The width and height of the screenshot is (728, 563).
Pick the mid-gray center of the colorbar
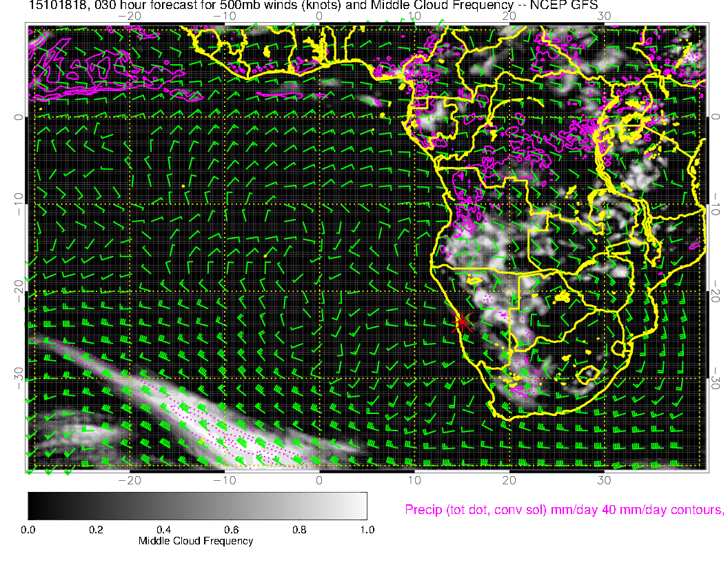197,506
